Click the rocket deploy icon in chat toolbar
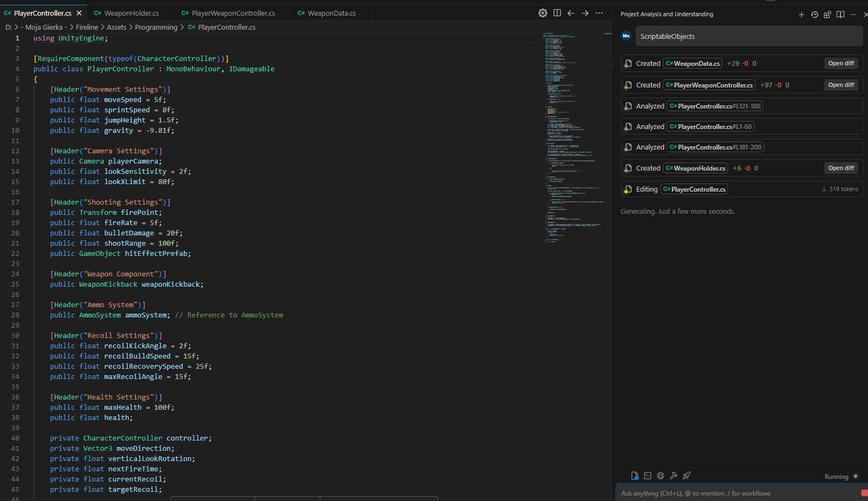 (687, 476)
